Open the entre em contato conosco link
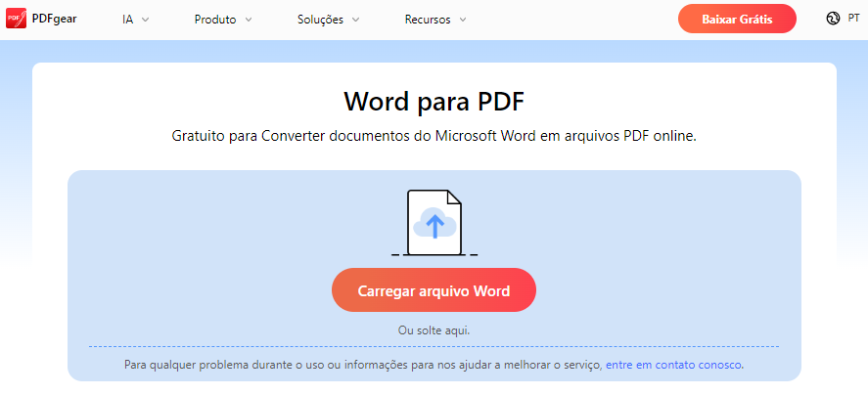The height and width of the screenshot is (395, 868). point(673,365)
